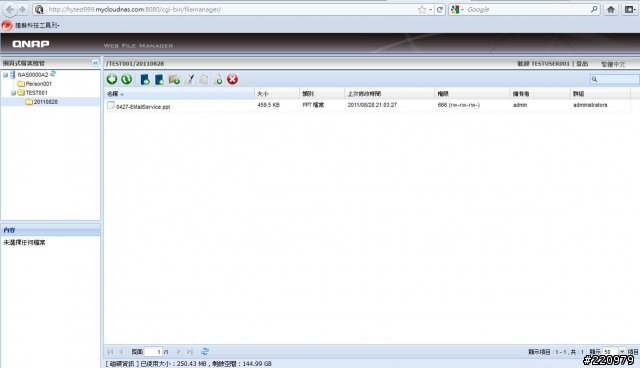The image size is (640, 368).
Task: Click the 2011/08/28 21:03:27 date cell
Action: coord(372,105)
